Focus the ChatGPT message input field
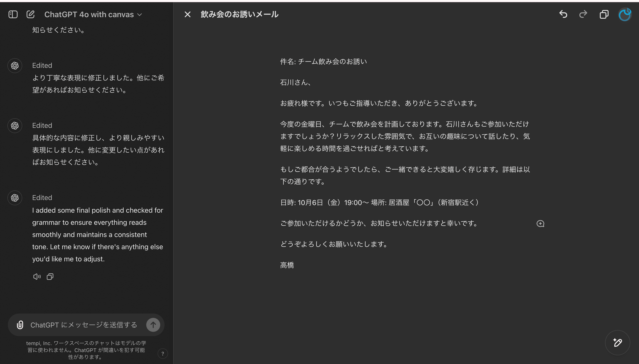This screenshot has width=639, height=364. 84,325
